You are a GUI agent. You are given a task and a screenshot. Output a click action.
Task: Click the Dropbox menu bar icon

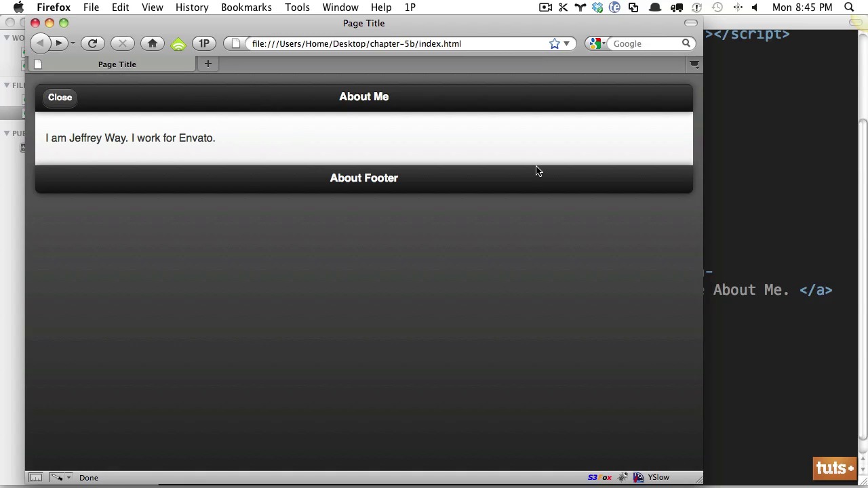(x=597, y=7)
